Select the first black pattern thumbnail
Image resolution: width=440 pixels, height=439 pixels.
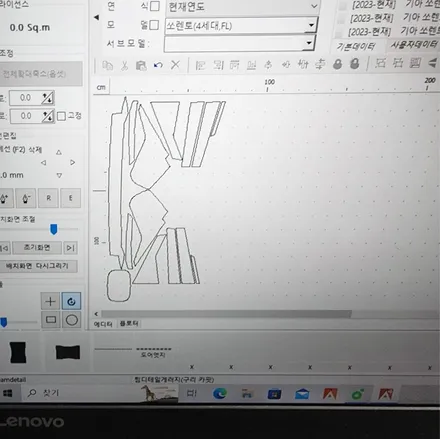[18, 352]
